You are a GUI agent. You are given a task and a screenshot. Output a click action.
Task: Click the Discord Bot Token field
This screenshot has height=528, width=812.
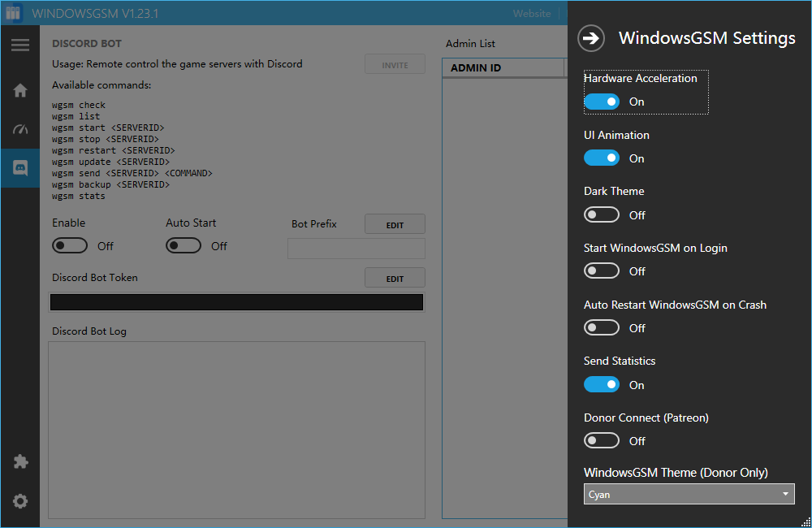[x=236, y=302]
